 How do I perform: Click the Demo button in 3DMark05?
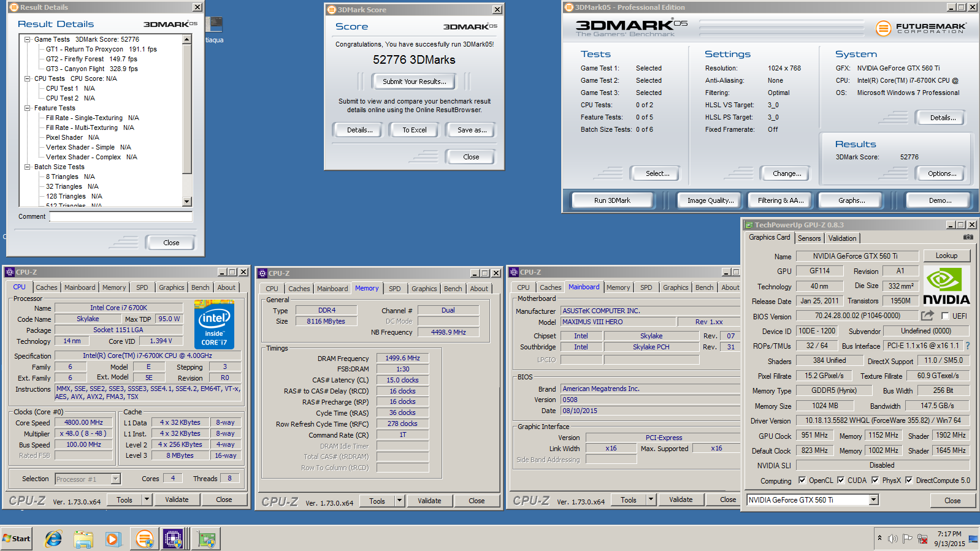[x=940, y=200]
